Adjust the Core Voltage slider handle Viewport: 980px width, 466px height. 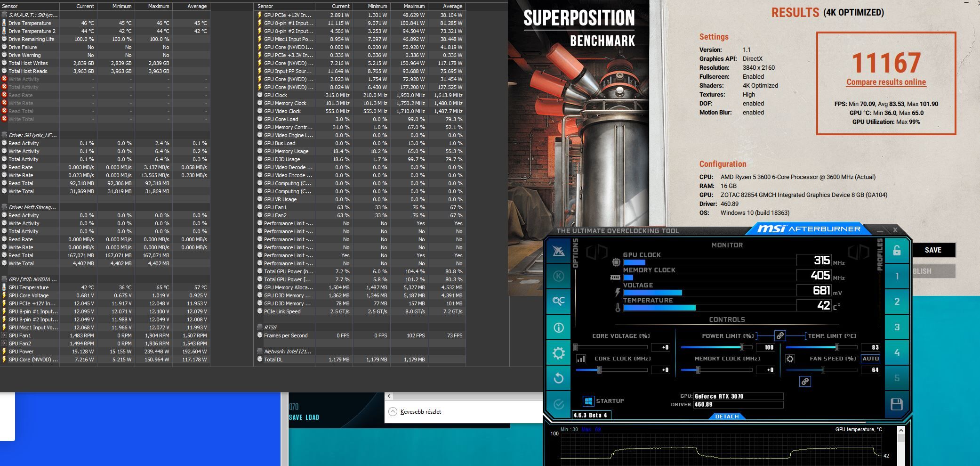coord(575,348)
